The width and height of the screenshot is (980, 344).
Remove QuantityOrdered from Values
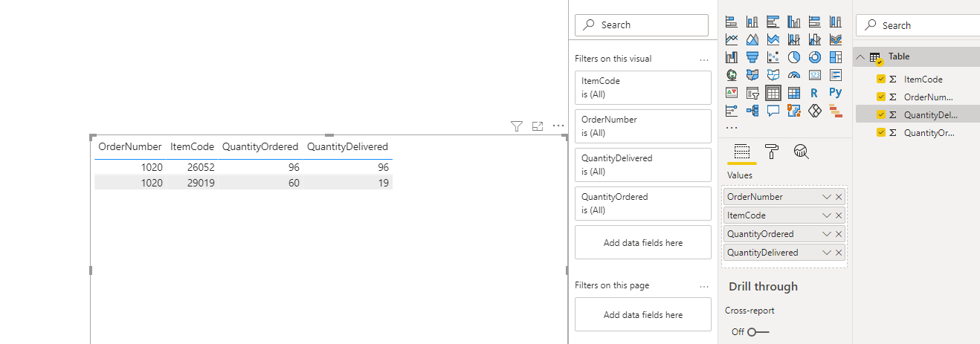click(839, 234)
